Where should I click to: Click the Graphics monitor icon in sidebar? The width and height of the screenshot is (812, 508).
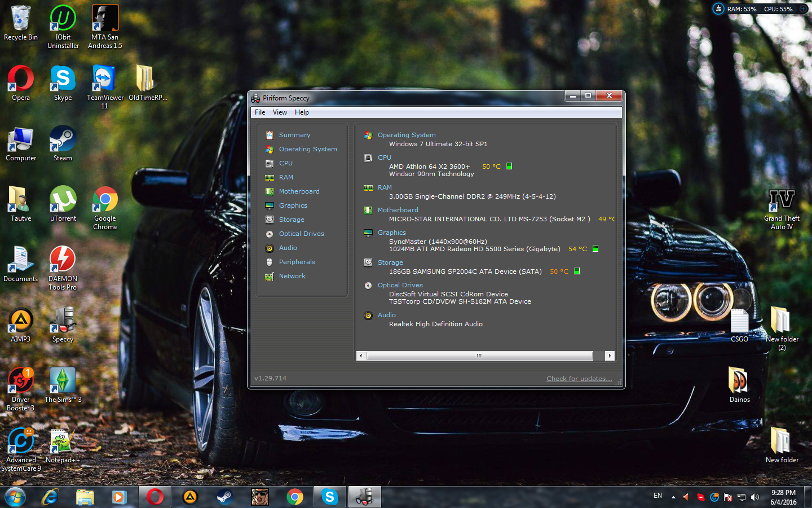pyautogui.click(x=270, y=205)
